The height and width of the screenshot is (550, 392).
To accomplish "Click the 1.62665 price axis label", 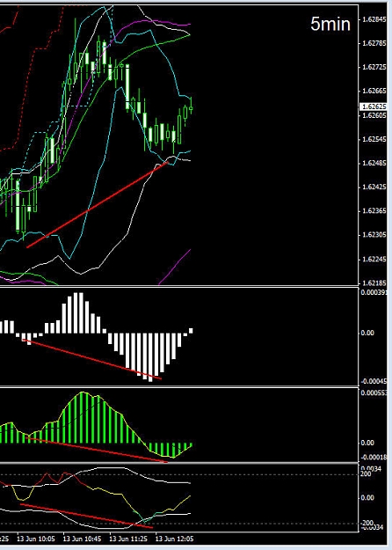I will (374, 92).
